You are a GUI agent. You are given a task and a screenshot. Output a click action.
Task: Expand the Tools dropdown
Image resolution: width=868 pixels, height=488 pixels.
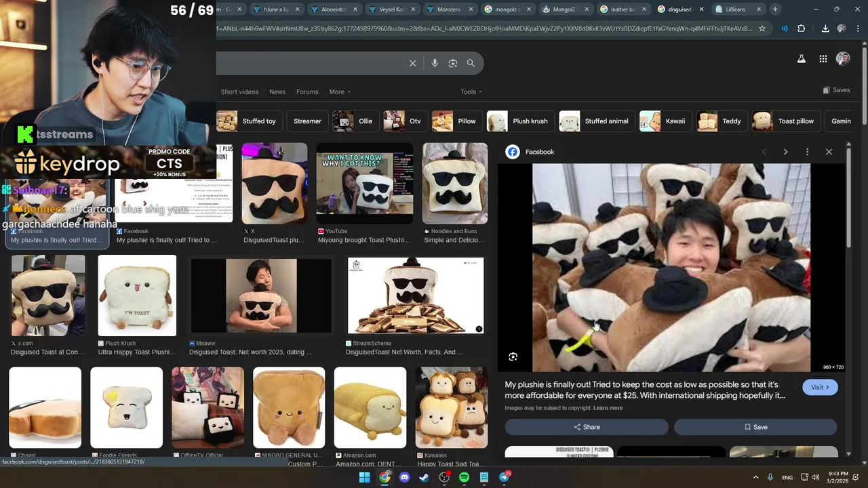click(x=471, y=91)
